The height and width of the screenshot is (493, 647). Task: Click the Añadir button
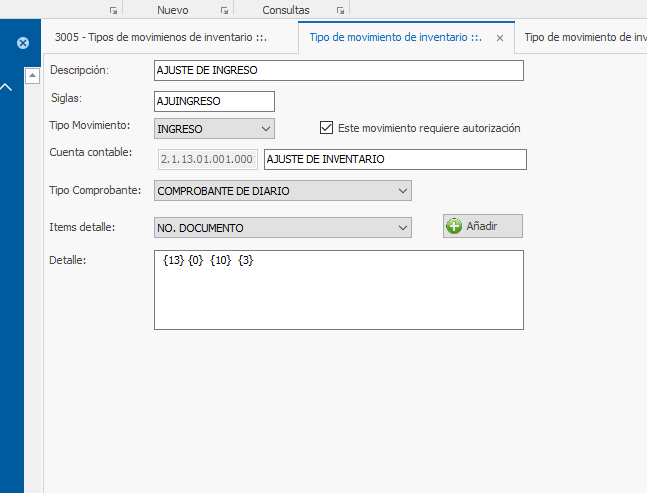(x=483, y=226)
